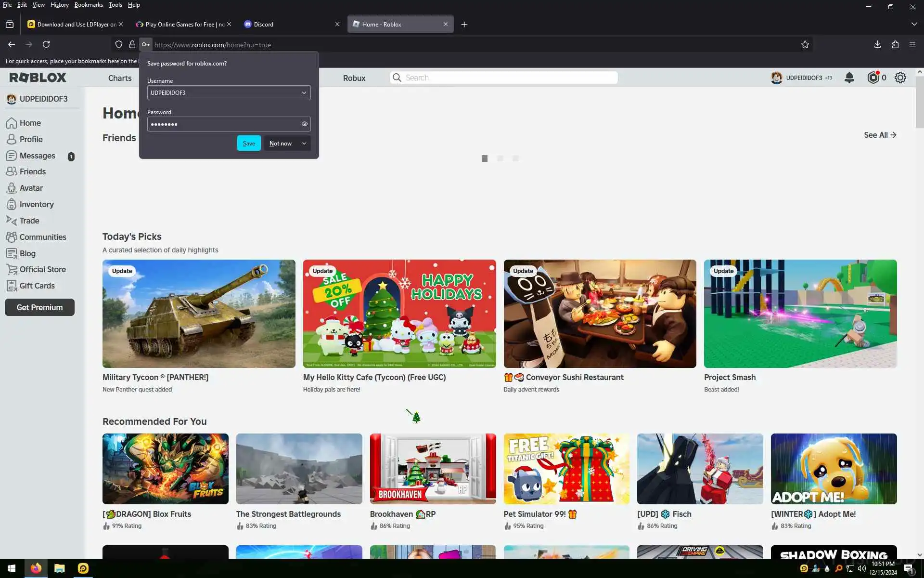Open Inventory from the sidebar
924x578 pixels.
[36, 205]
